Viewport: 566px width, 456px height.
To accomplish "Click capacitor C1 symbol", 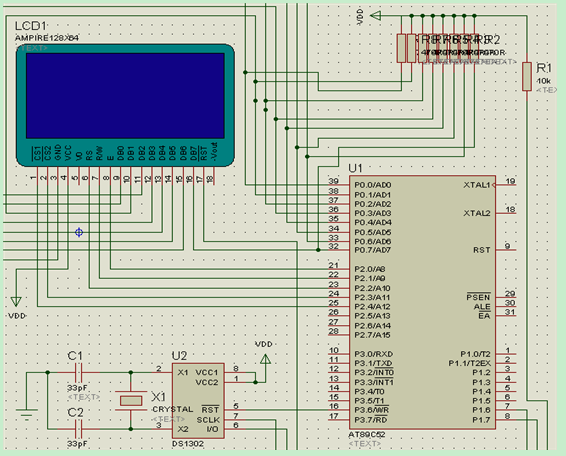I will point(78,372).
